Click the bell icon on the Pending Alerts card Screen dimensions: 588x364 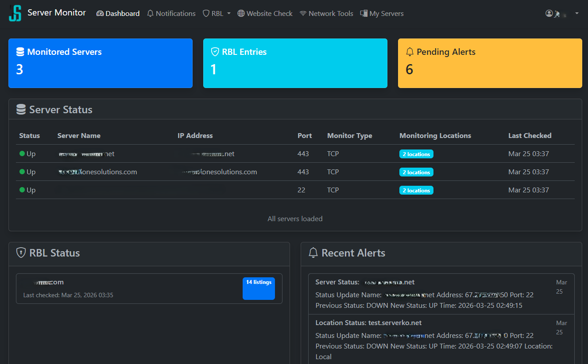[x=410, y=52]
